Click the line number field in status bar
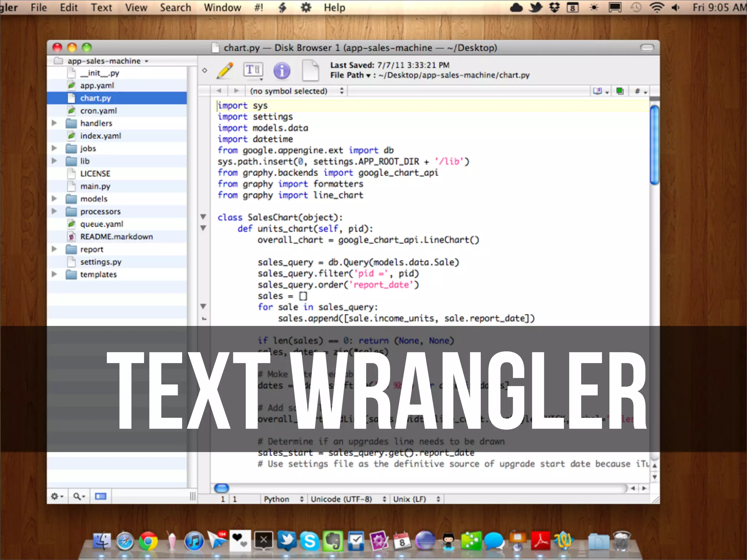Screen dimensions: 747x560 (x=222, y=499)
